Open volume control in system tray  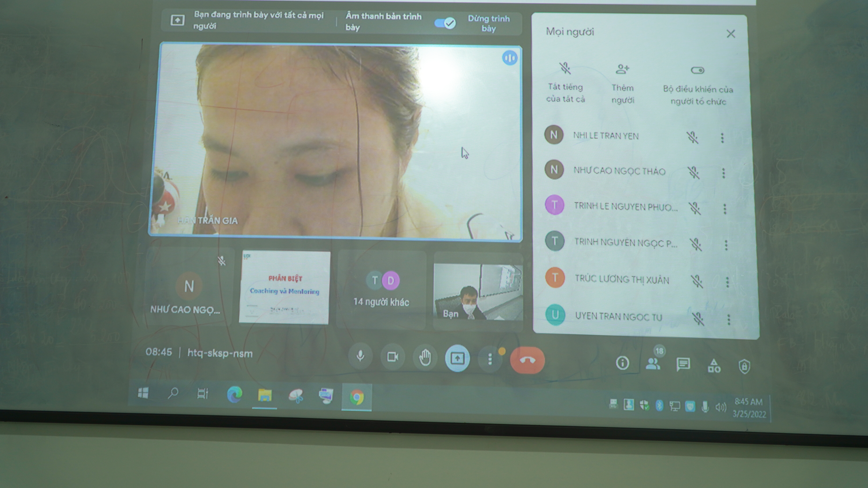[720, 407]
